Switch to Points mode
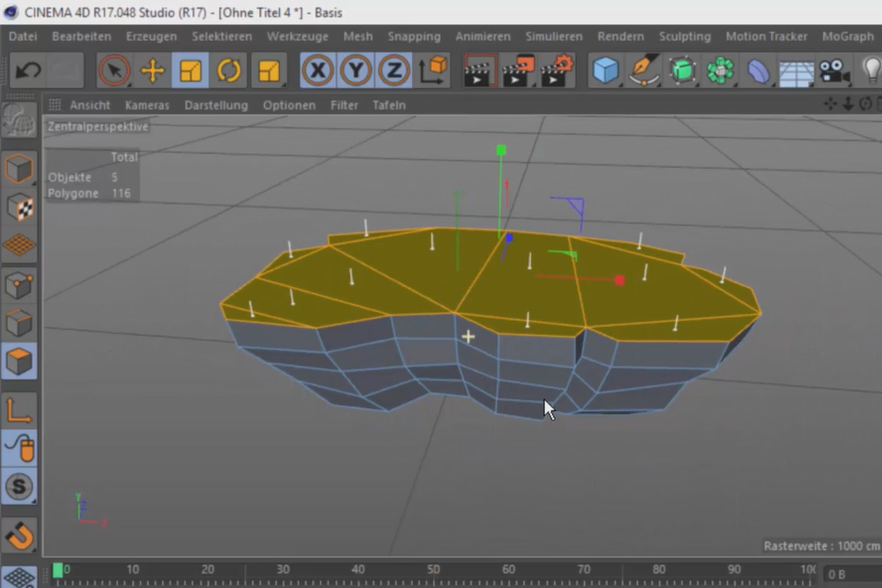The height and width of the screenshot is (588, 882). pos(20,285)
